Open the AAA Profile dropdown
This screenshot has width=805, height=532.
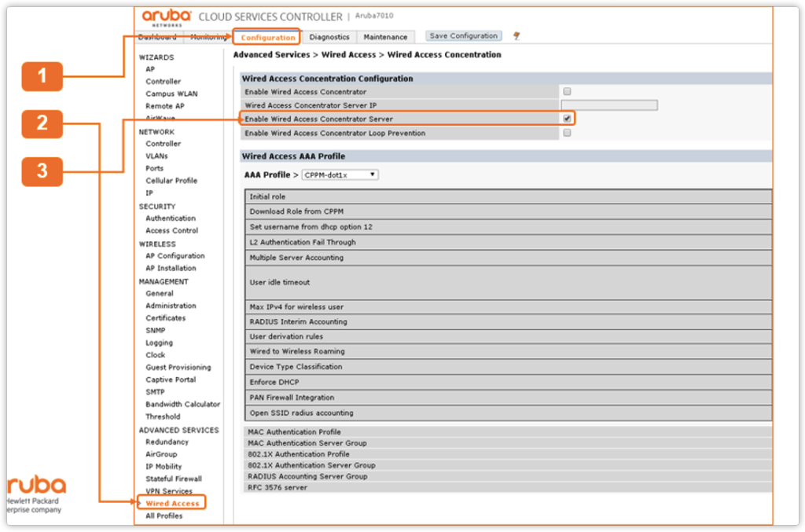tap(340, 175)
